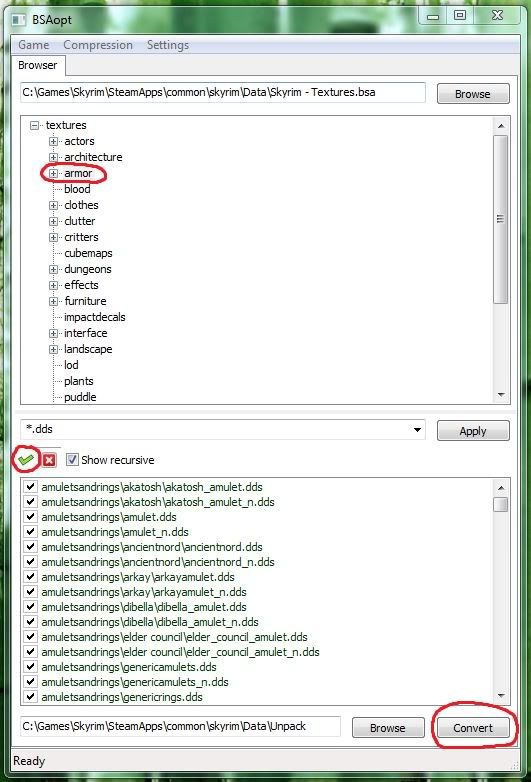
Task: Click the Apply filter button
Action: 473,431
